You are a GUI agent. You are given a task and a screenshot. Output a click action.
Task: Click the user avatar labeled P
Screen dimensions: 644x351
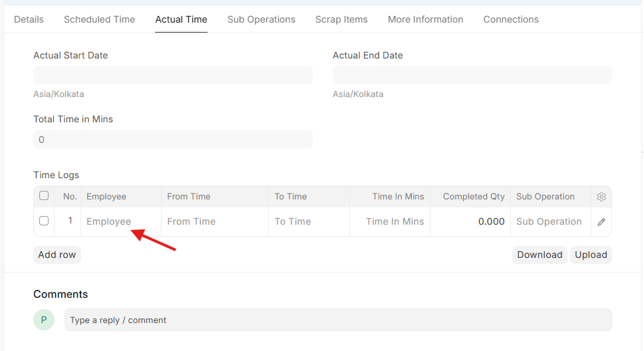click(x=44, y=320)
